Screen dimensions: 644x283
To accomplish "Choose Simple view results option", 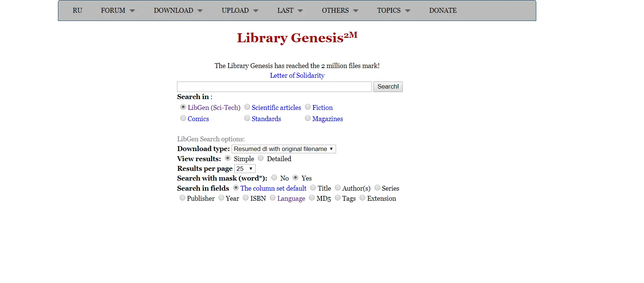I will [x=228, y=158].
